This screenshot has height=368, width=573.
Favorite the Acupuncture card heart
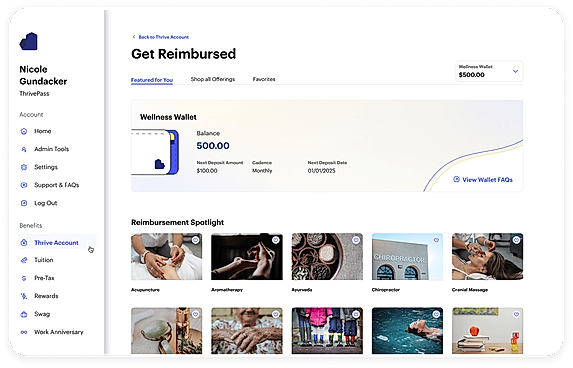196,240
